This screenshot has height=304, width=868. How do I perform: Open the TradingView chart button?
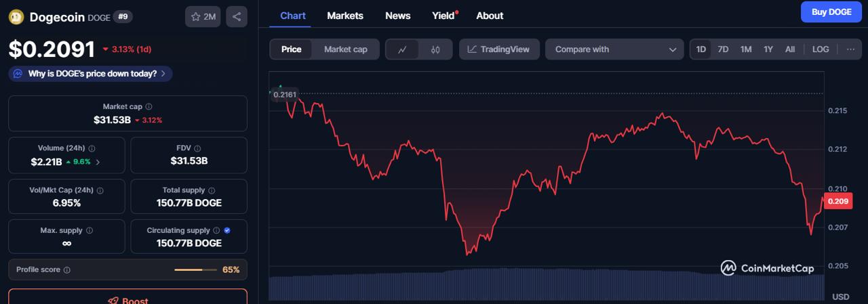(499, 49)
